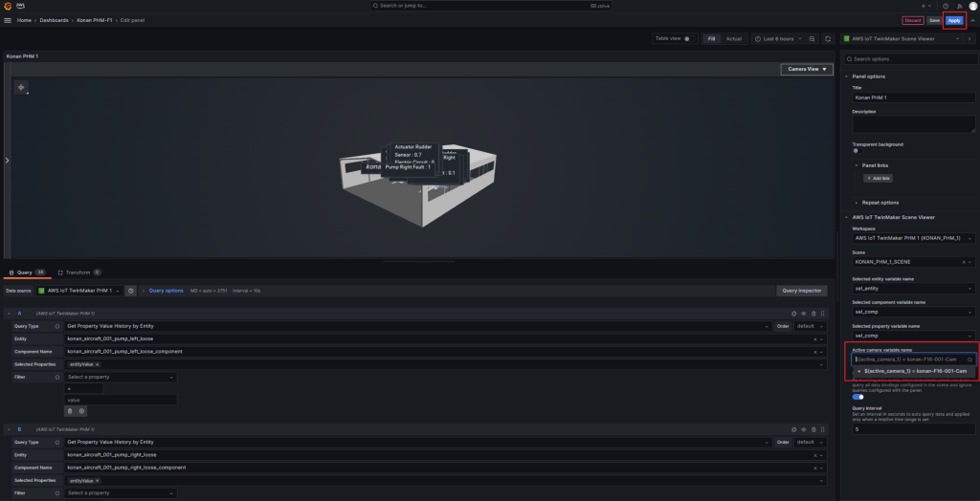Click the Save button
This screenshot has width=980, height=501.
[x=934, y=21]
